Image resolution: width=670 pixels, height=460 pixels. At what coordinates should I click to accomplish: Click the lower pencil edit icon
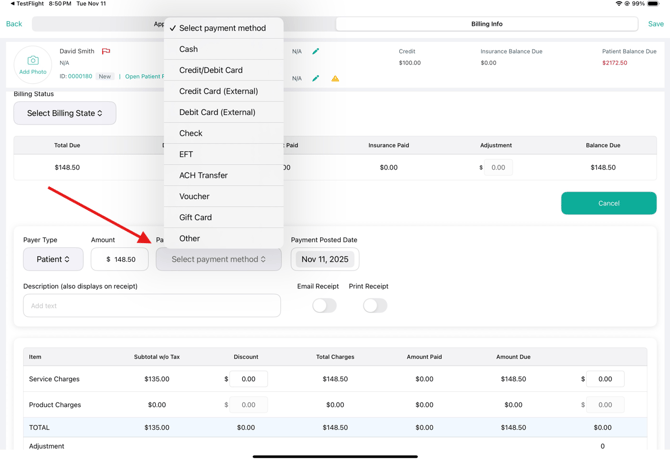[316, 78]
